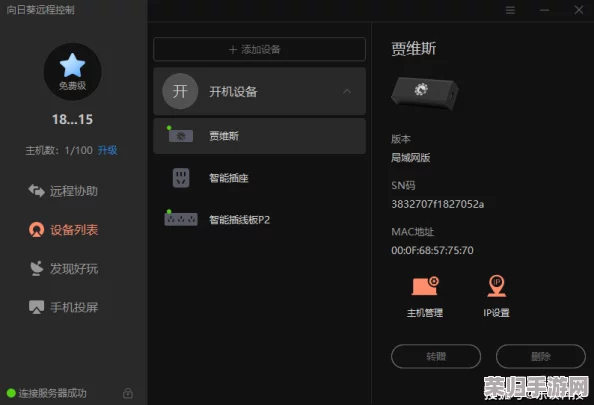
Task: Click the host count 主机数: 1/100 text
Action: 59,150
